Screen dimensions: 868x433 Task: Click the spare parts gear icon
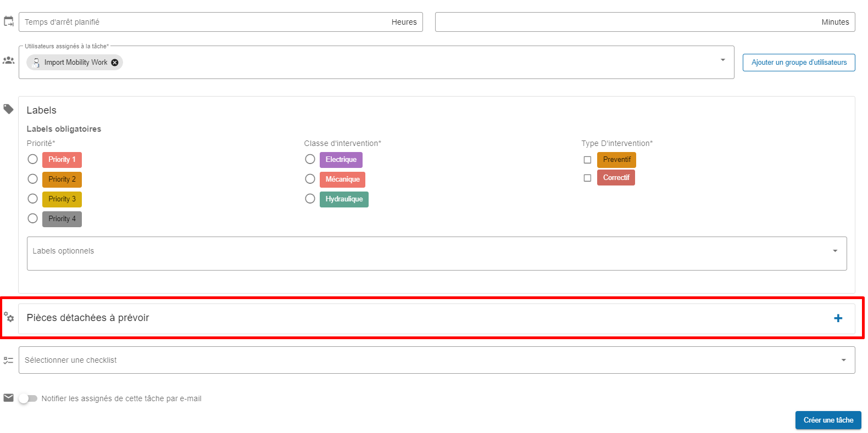click(x=9, y=317)
